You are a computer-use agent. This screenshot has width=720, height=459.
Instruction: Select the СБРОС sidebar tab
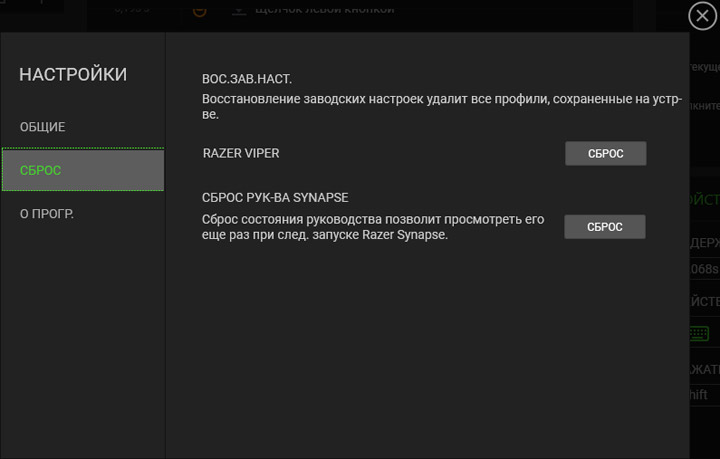pyautogui.click(x=83, y=169)
